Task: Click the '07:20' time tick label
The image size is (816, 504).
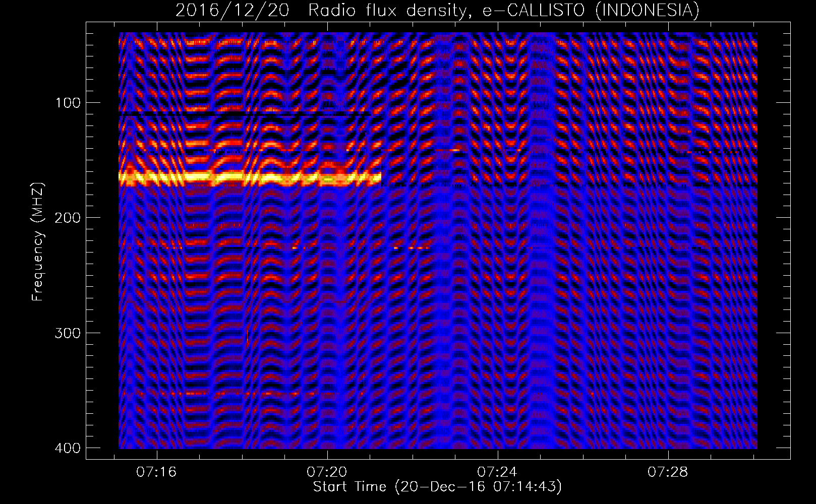Action: tap(327, 472)
